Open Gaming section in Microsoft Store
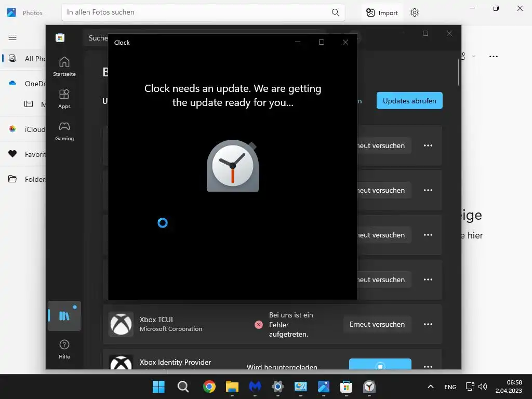532x399 pixels. tap(64, 131)
